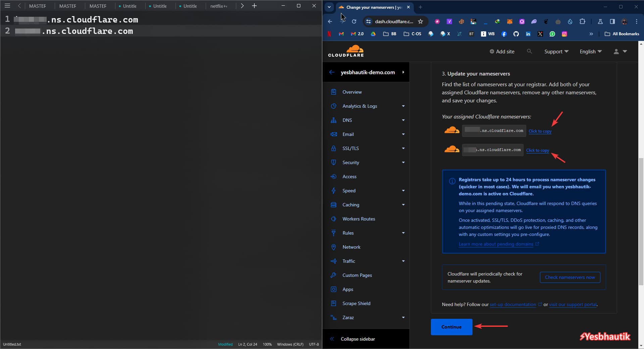The height and width of the screenshot is (349, 644).
Task: Open All Bookmarks folder
Action: [622, 34]
